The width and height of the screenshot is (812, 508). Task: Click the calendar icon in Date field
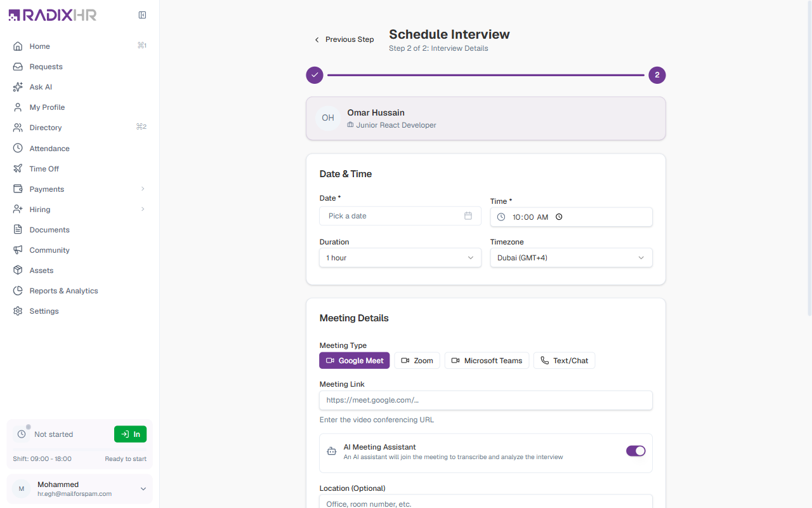coord(468,216)
